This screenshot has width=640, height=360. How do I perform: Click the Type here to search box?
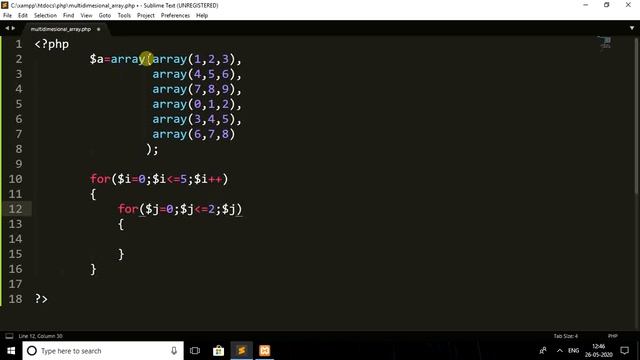103,351
